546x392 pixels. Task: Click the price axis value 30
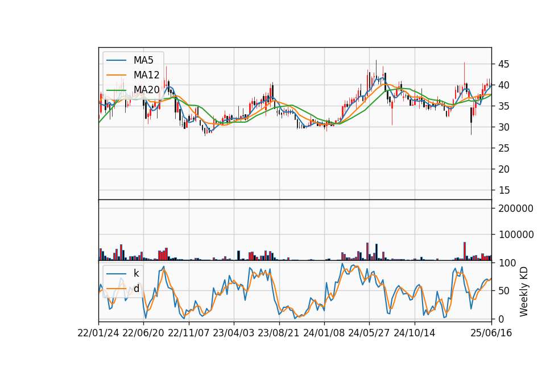[504, 127]
